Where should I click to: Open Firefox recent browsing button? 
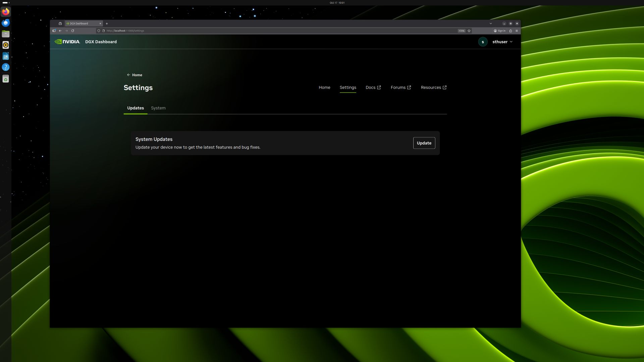[60, 24]
